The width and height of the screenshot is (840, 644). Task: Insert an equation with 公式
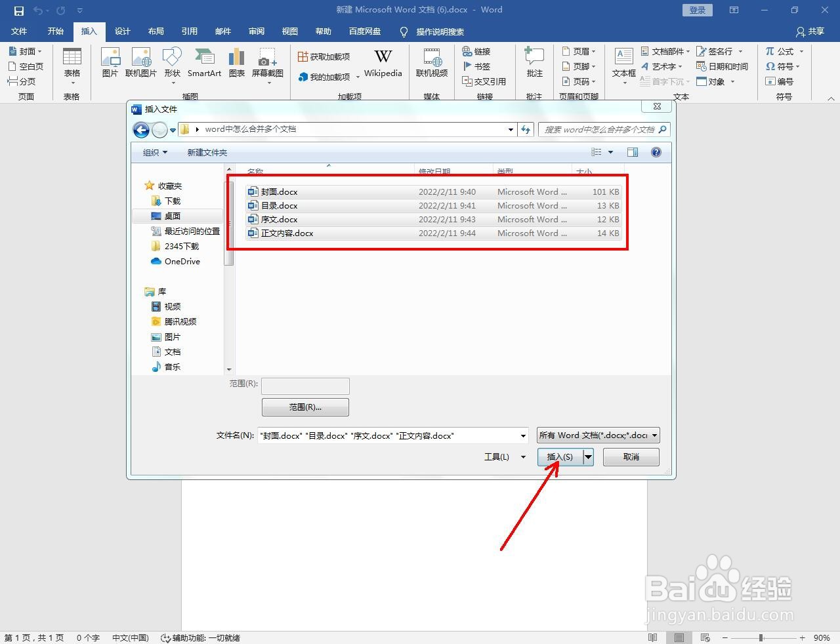click(784, 51)
